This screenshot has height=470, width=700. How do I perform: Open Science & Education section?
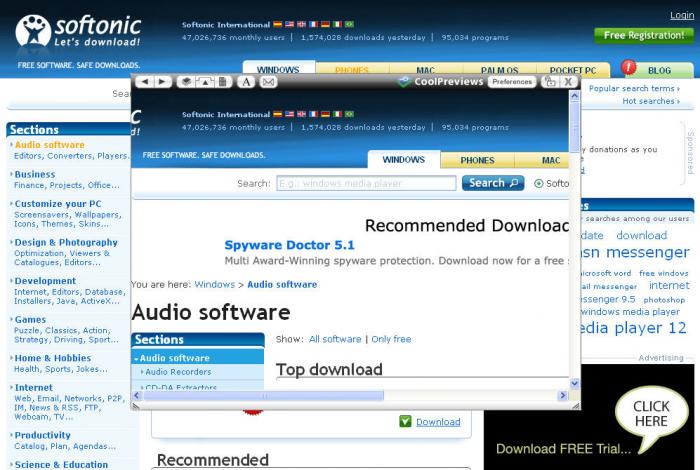[x=61, y=465]
